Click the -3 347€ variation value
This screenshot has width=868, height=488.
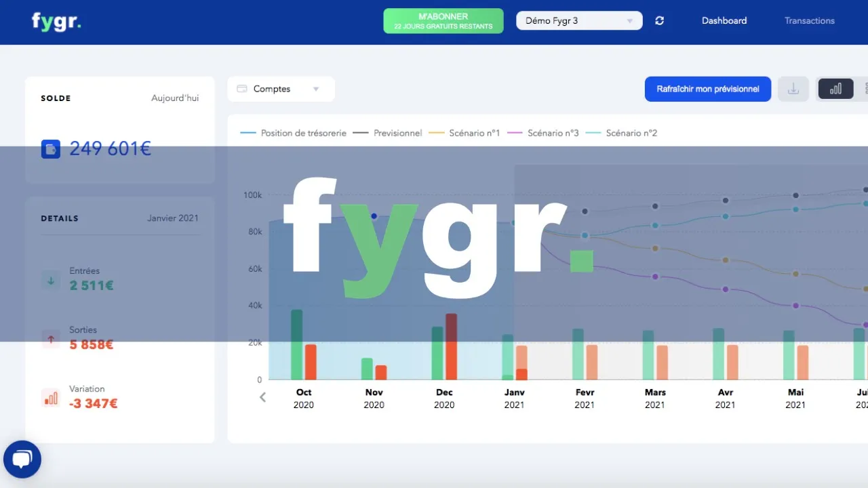pyautogui.click(x=94, y=403)
